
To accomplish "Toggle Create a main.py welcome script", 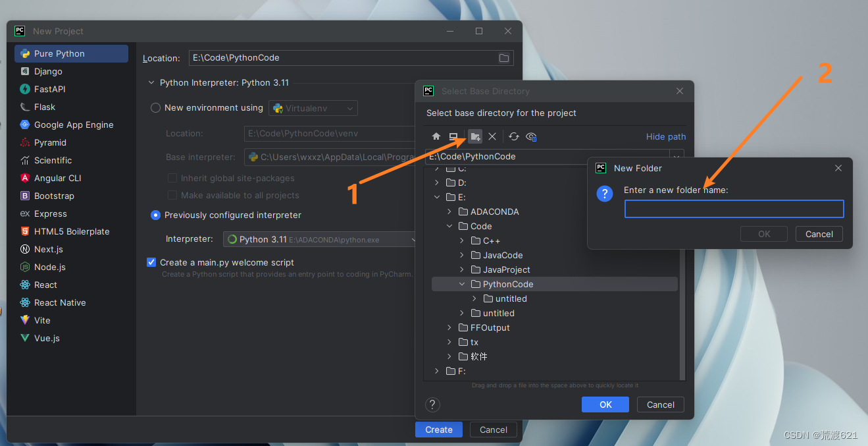I will [x=151, y=262].
